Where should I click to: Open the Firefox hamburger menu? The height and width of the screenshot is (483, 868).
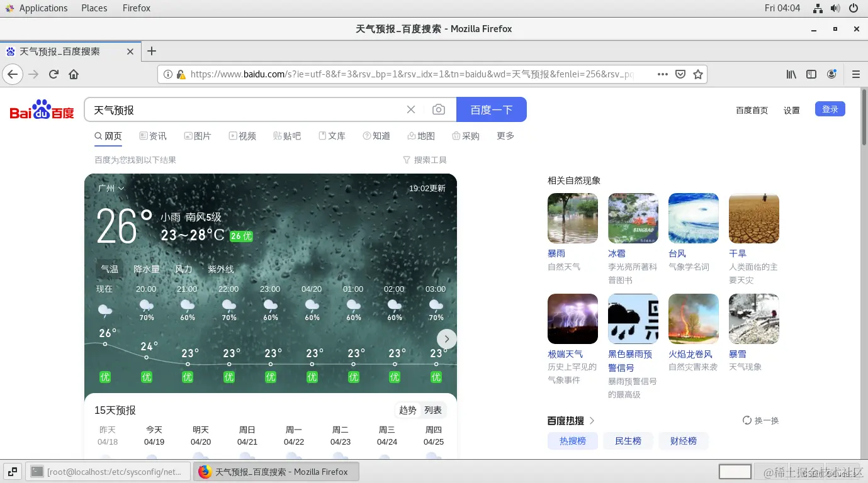(x=856, y=74)
